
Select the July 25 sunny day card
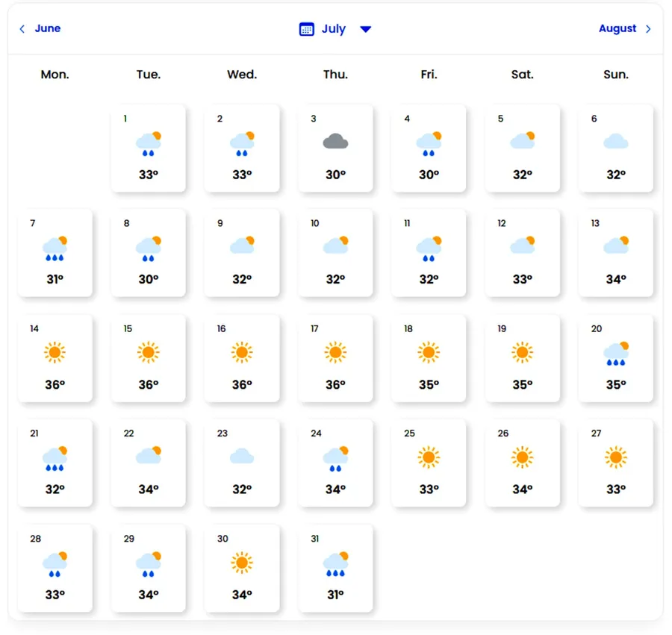click(429, 463)
